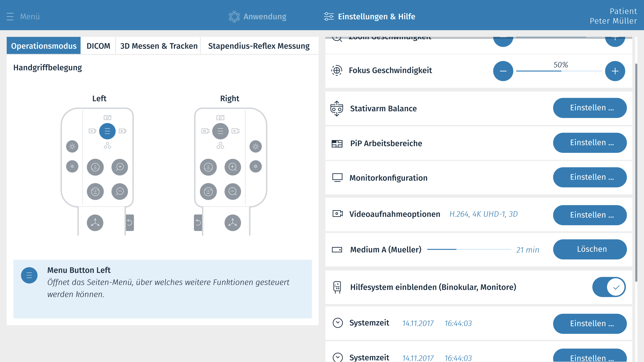Click Einstellen for Stativarm Balance

click(x=590, y=108)
